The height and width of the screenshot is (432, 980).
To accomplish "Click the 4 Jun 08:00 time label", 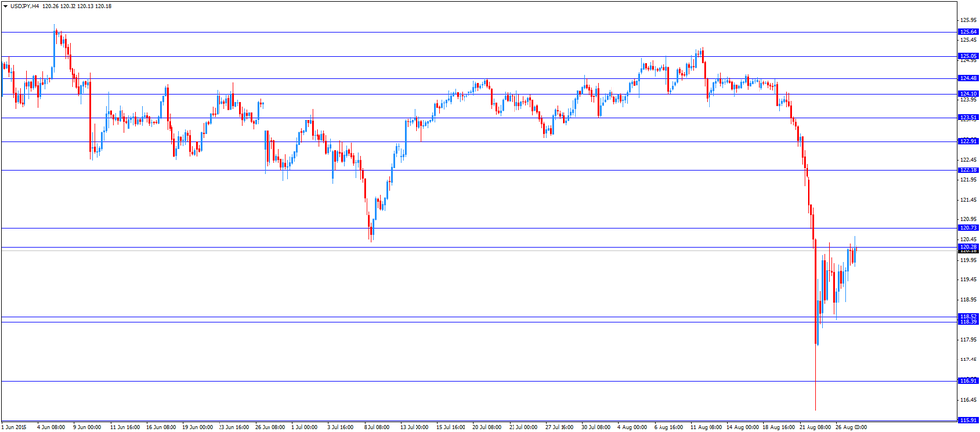I will coord(52,428).
